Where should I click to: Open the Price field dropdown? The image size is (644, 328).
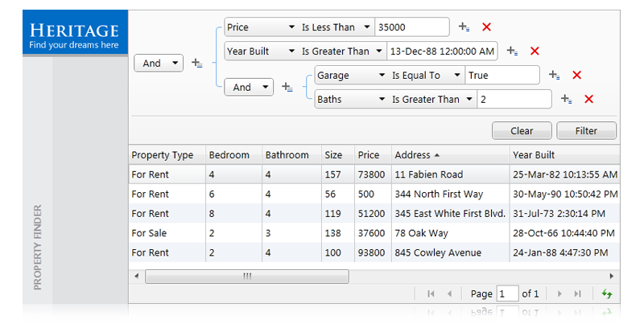tap(261, 27)
